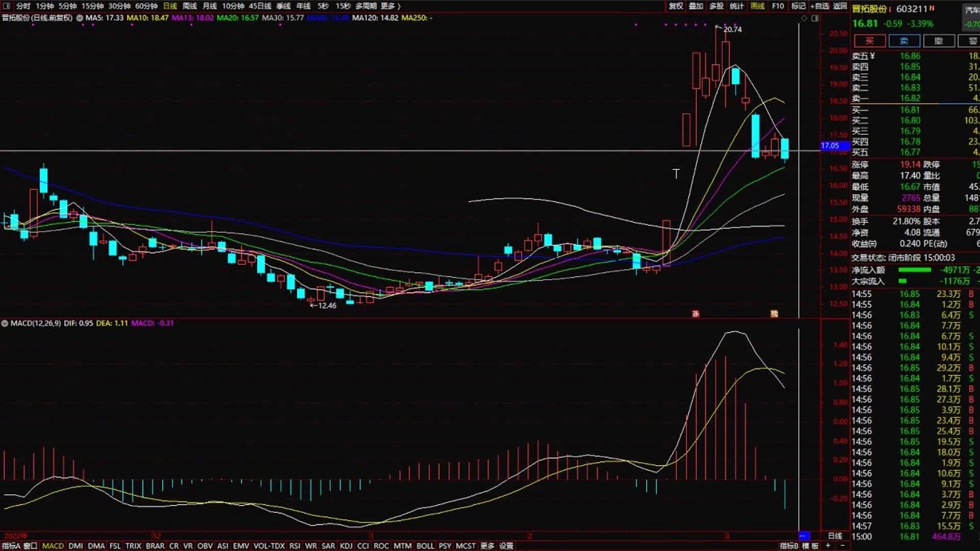The image size is (980, 551).
Task: Select the 15分钟 period
Action: point(92,6)
